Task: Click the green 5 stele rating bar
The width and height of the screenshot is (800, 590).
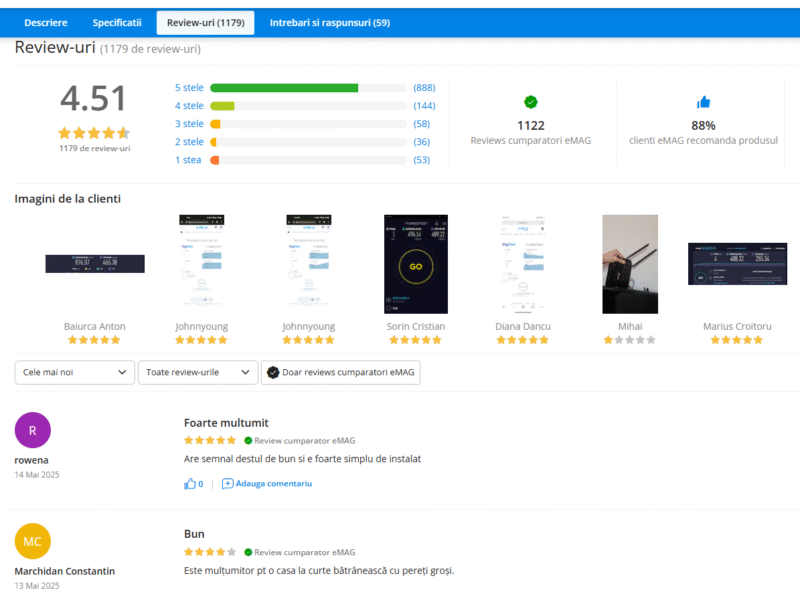Action: point(284,88)
